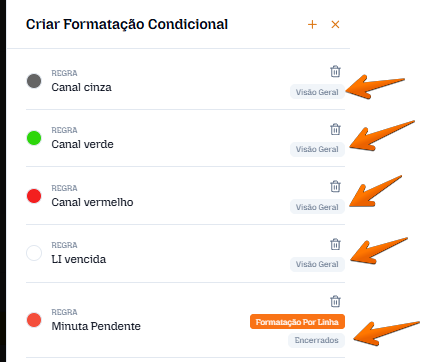Delete the LI vencida rule

335,244
